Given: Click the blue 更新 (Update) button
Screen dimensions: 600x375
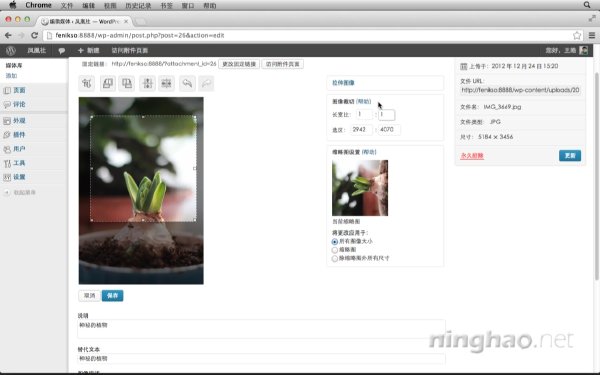Looking at the screenshot, I should (x=570, y=155).
